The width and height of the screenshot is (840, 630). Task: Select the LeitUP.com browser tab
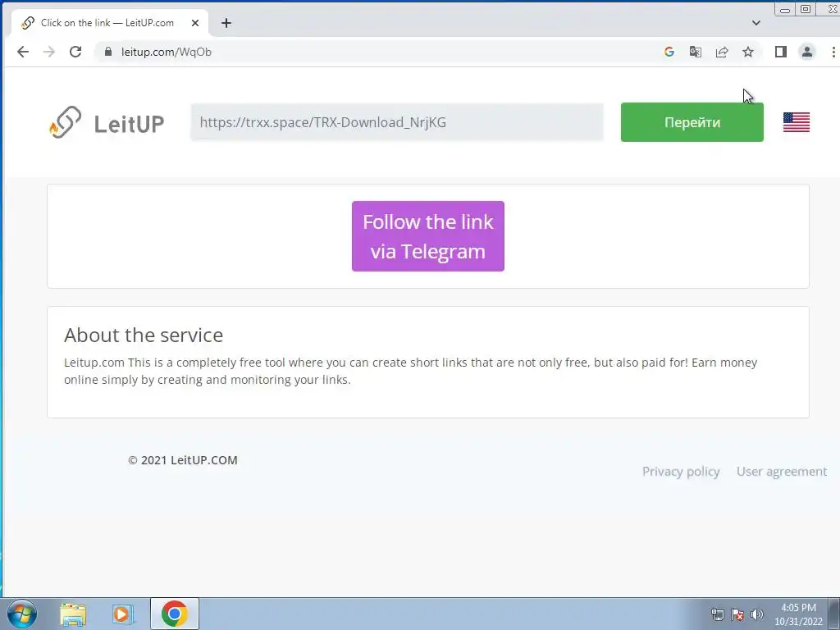tap(110, 23)
